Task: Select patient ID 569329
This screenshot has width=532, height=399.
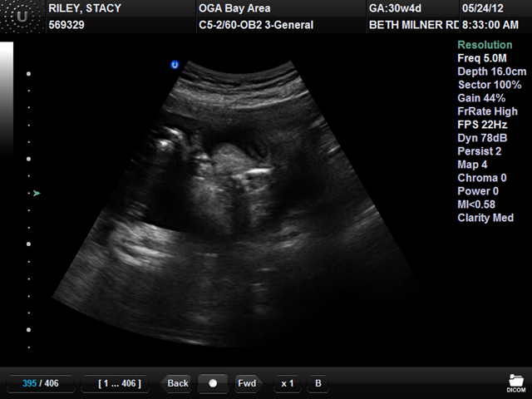Action: coord(66,25)
